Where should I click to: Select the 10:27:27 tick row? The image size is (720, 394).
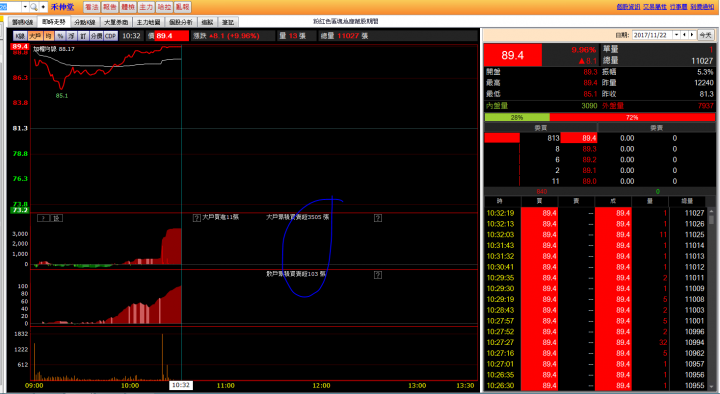(x=595, y=343)
